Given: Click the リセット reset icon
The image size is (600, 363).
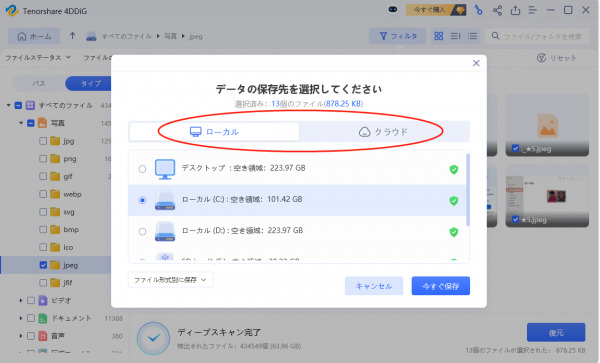Looking at the screenshot, I should tap(541, 58).
